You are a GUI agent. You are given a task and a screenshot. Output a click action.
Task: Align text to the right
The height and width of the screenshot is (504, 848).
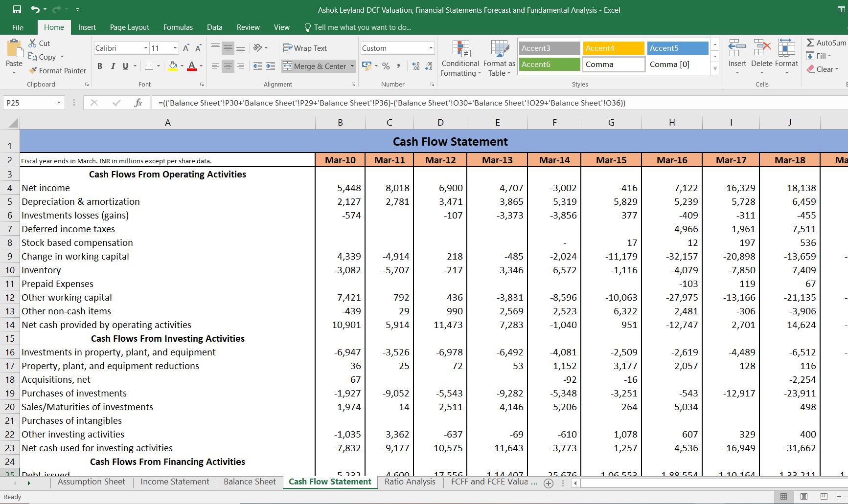pyautogui.click(x=240, y=66)
